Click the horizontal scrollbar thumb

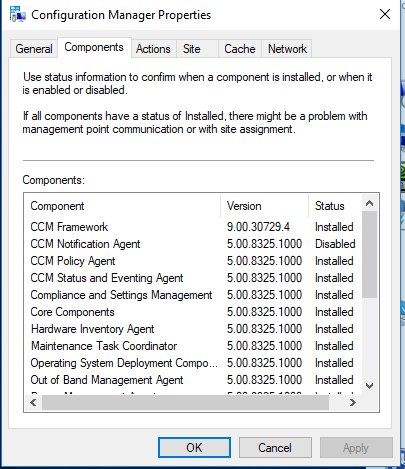point(185,403)
